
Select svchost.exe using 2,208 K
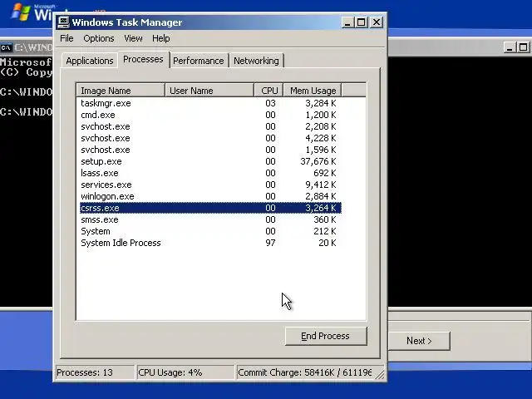210,126
